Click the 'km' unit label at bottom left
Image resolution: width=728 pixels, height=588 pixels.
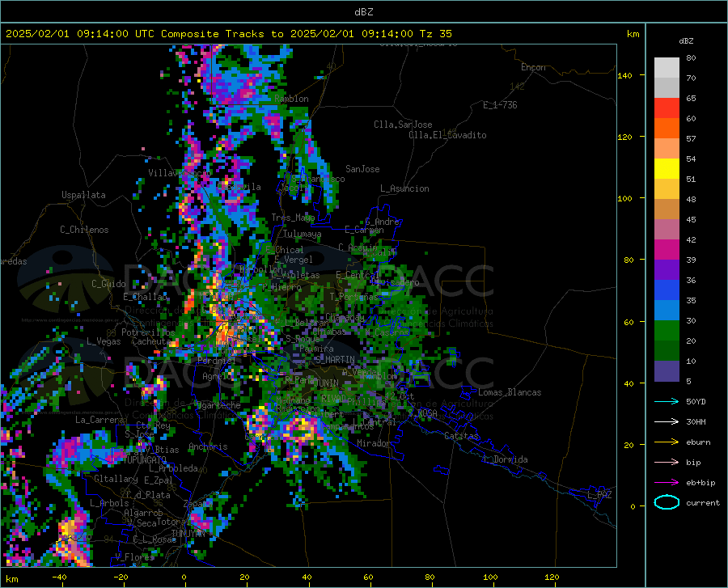point(11,579)
